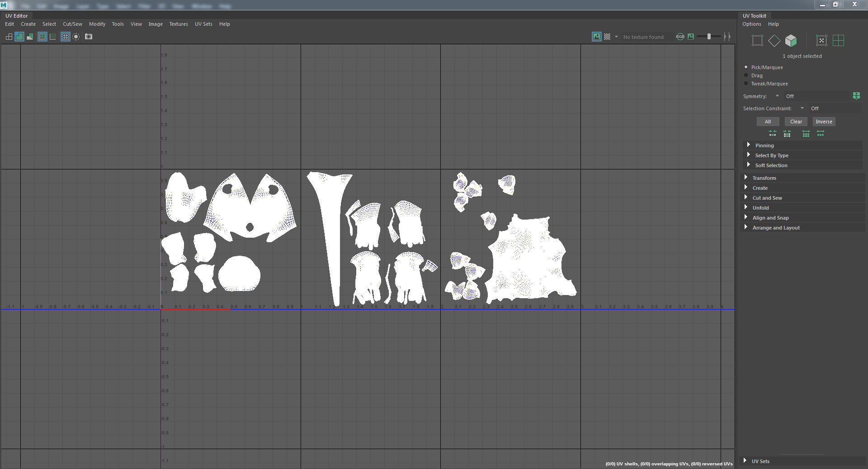Click the All selection button

768,122
